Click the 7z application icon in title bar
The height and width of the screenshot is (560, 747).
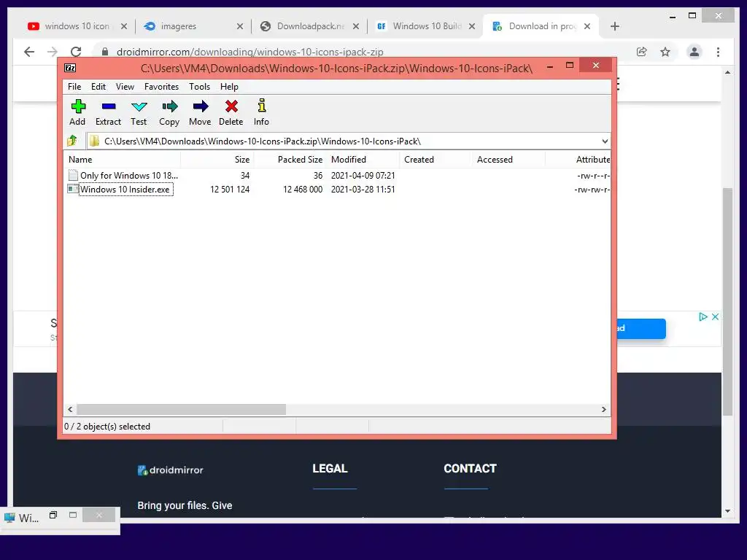pyautogui.click(x=70, y=68)
